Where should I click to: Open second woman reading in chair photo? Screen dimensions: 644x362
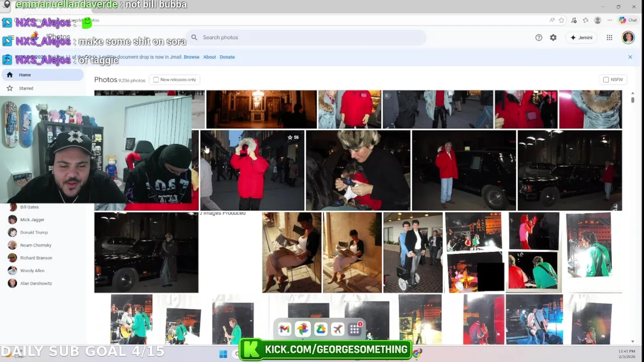pyautogui.click(x=352, y=252)
